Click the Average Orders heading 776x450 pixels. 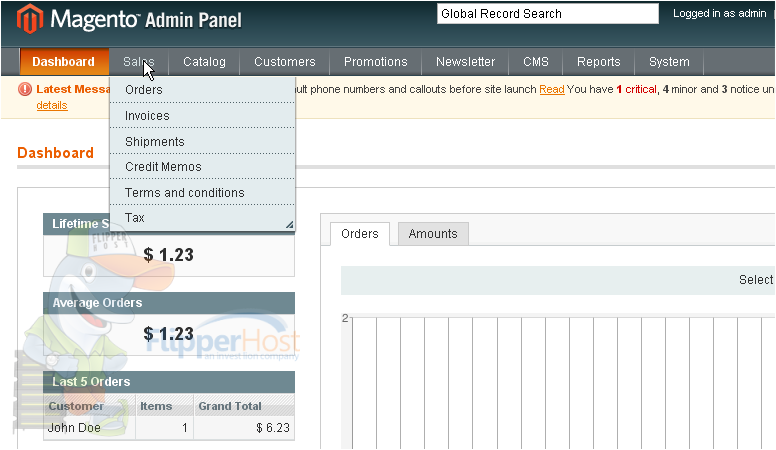97,302
